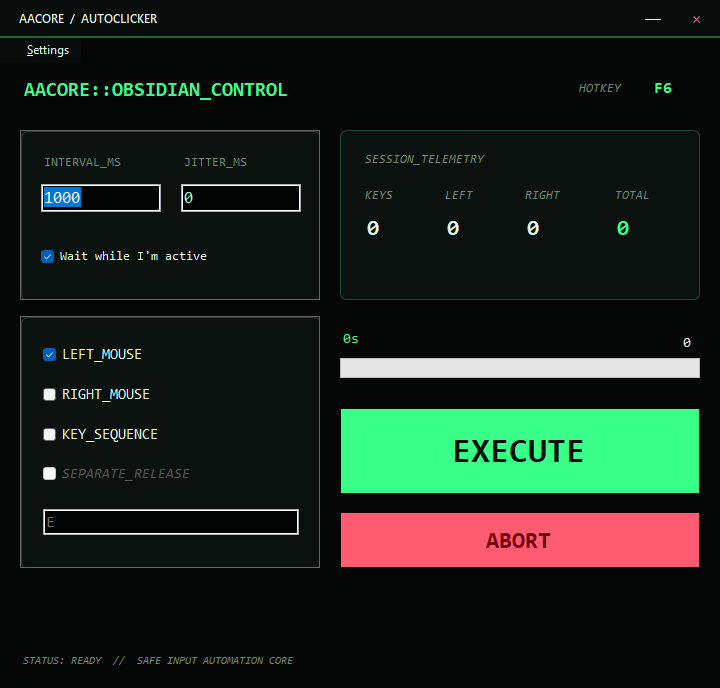
Task: Toggle the Wait while I'm active checkbox
Action: [x=47, y=256]
